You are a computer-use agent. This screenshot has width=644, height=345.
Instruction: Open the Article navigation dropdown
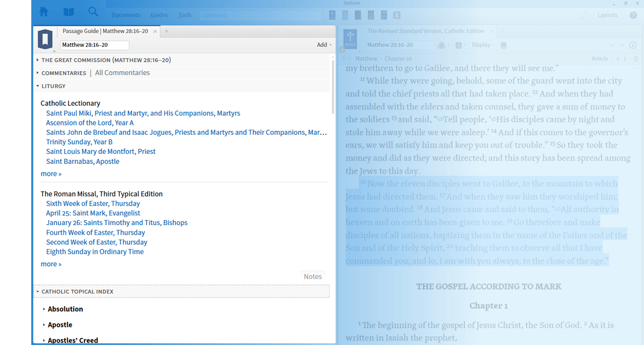pyautogui.click(x=602, y=58)
